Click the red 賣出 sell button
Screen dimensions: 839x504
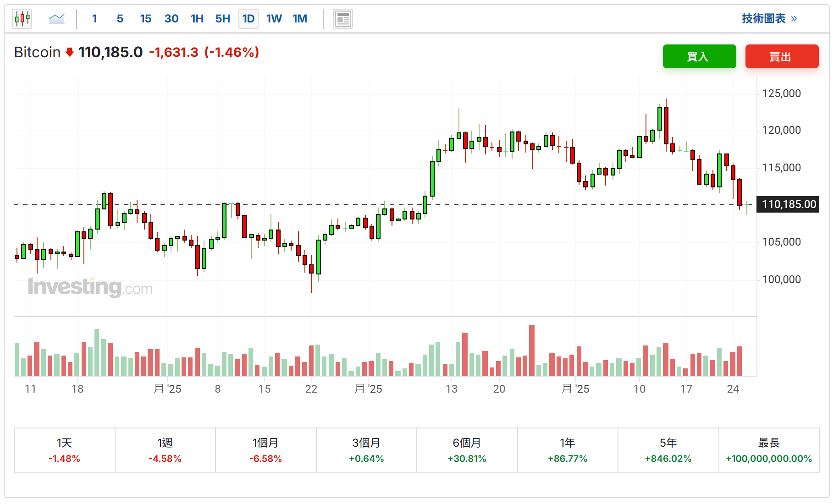click(x=782, y=56)
